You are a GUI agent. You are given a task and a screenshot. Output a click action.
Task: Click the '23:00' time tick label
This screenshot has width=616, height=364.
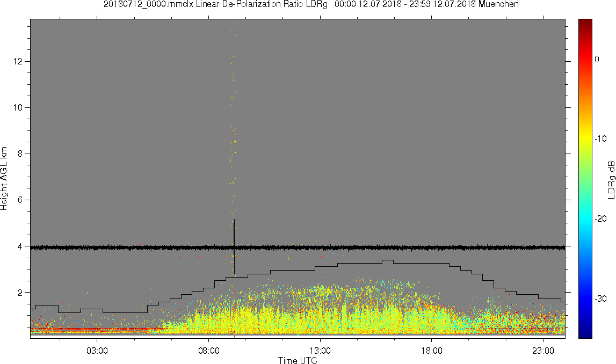pos(543,351)
